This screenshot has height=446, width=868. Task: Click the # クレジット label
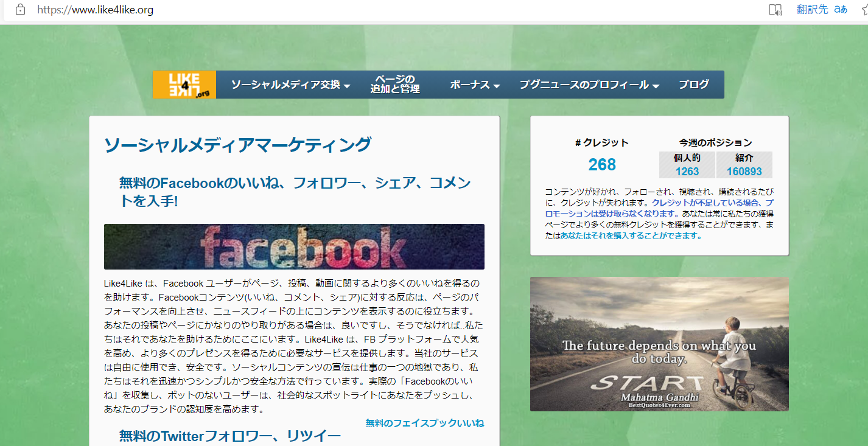[601, 142]
